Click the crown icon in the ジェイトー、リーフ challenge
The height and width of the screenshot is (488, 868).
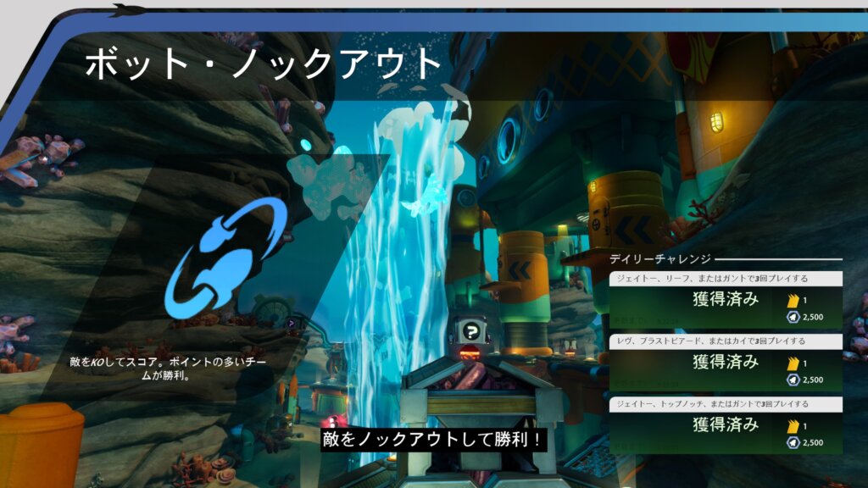point(793,301)
